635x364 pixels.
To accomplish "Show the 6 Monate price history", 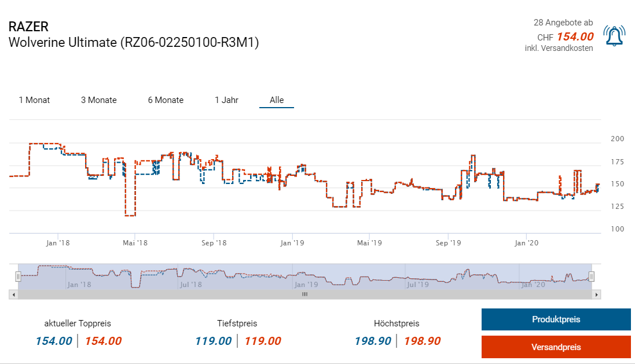I will [x=166, y=100].
